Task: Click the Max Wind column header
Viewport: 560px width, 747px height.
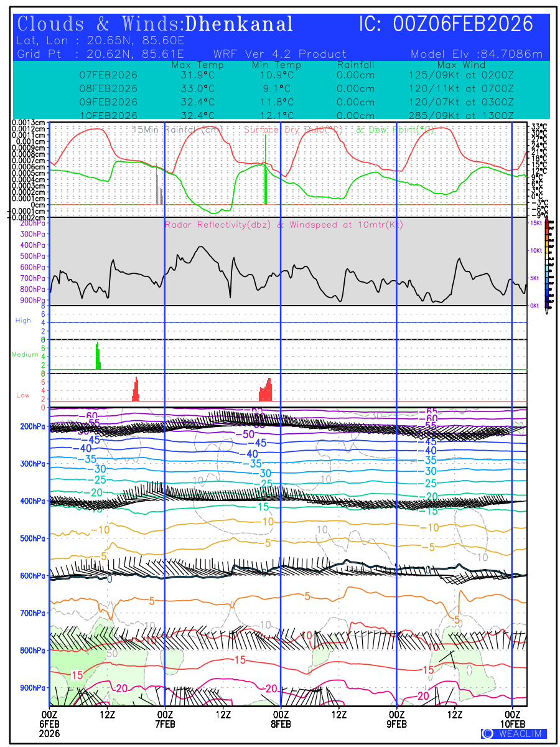Action: [x=460, y=65]
